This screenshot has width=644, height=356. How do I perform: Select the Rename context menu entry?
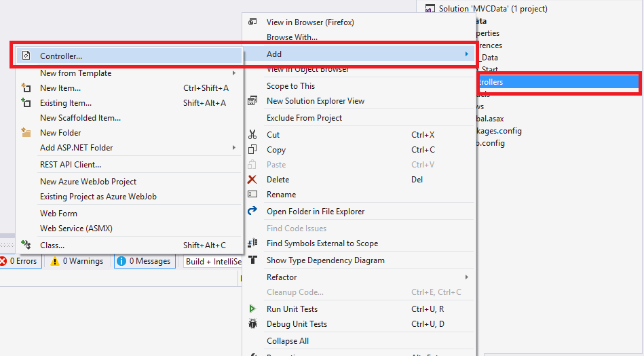pos(281,195)
